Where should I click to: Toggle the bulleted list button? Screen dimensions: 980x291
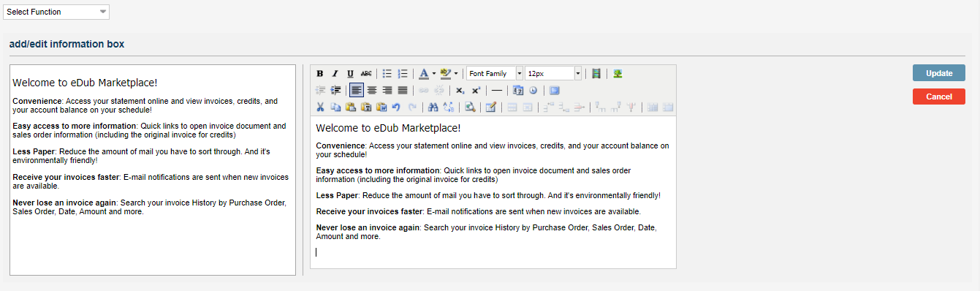387,73
